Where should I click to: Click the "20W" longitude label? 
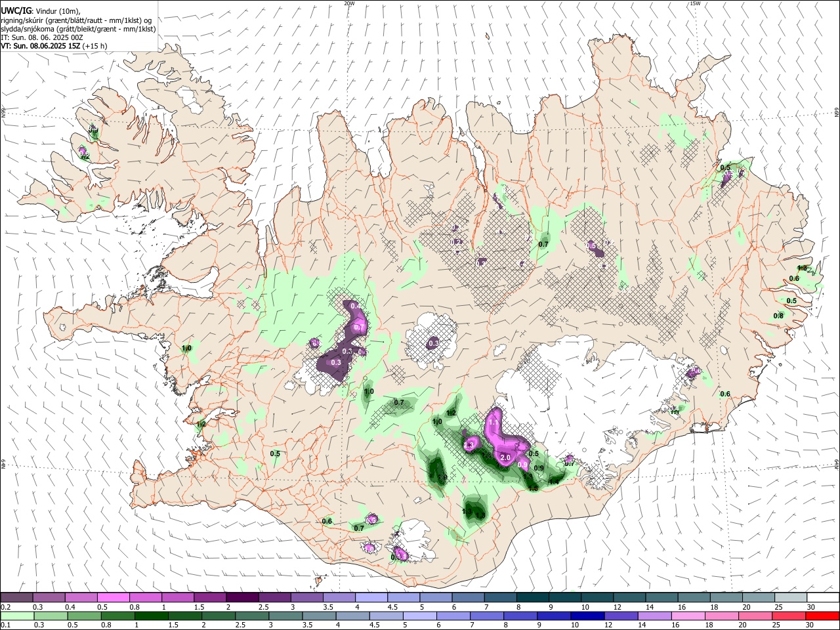(x=349, y=3)
